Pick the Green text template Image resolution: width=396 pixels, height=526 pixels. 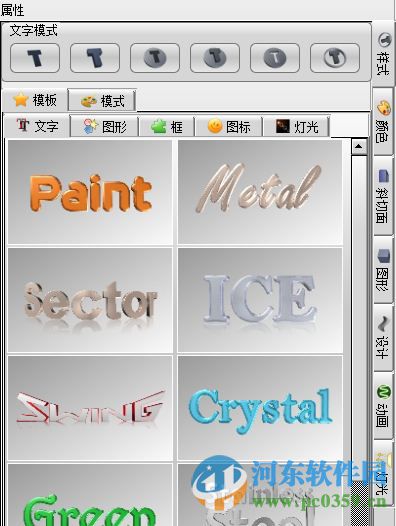point(90,495)
